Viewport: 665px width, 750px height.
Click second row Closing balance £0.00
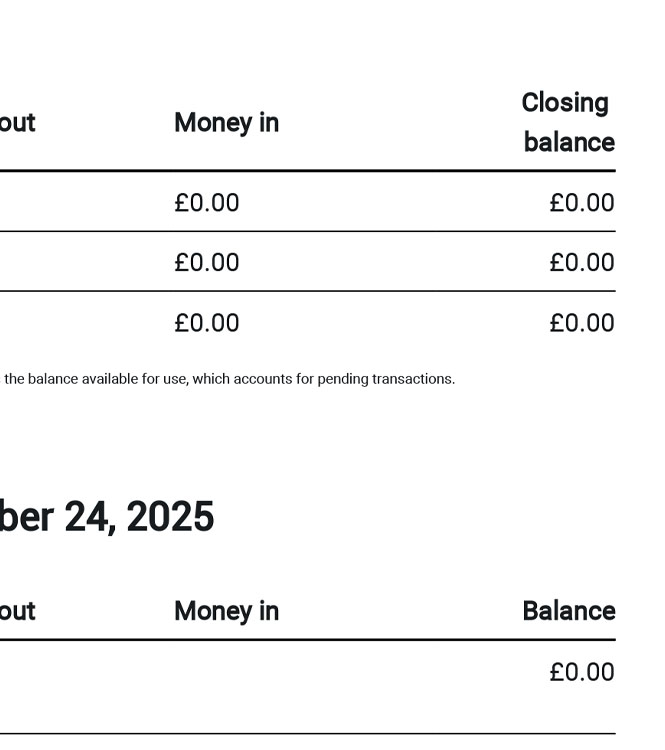581,263
